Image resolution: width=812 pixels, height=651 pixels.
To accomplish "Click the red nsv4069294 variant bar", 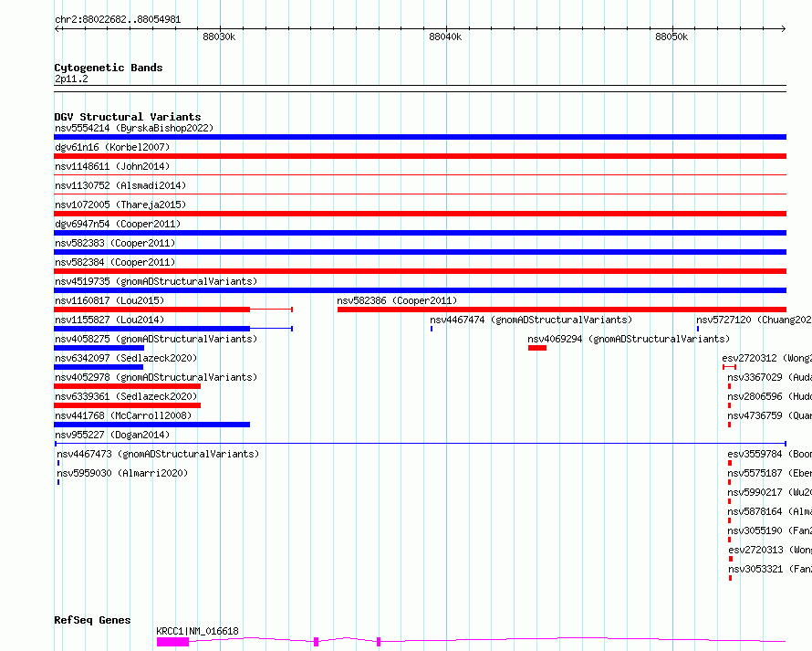I will (x=537, y=348).
